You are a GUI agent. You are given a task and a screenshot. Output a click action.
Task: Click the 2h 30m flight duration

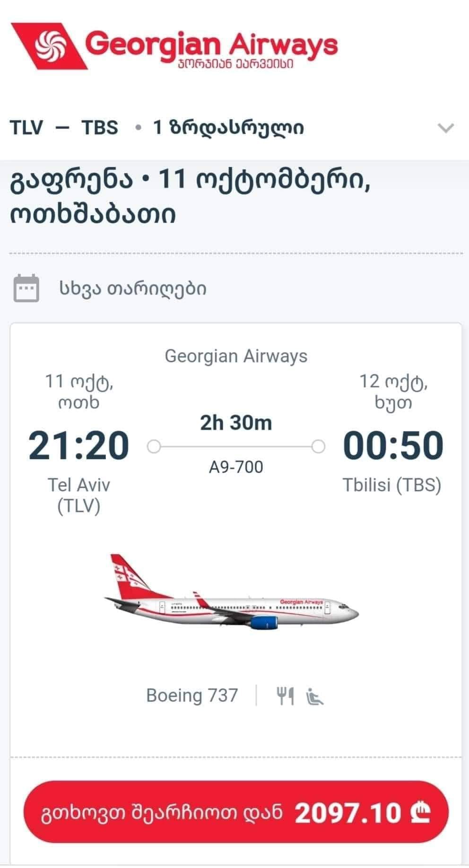point(236,423)
